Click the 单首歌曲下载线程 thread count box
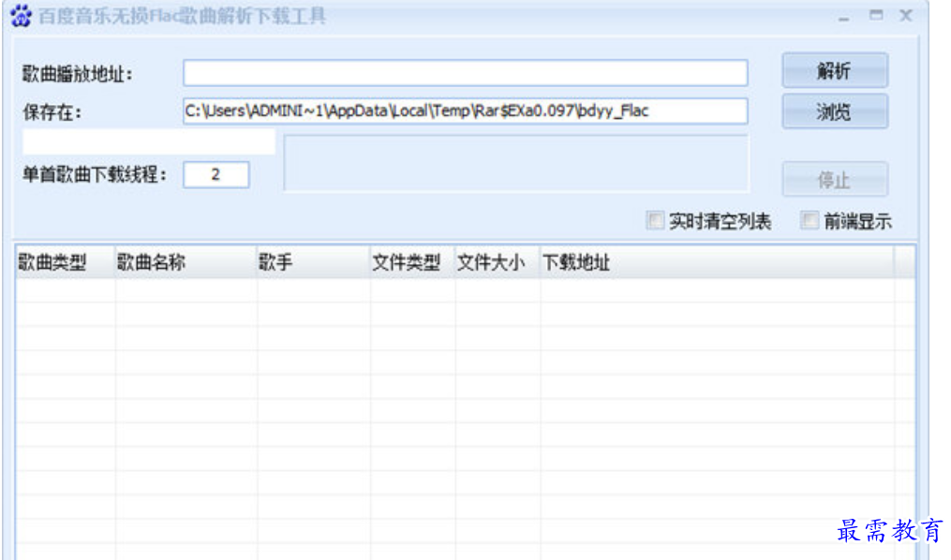 click(x=215, y=174)
